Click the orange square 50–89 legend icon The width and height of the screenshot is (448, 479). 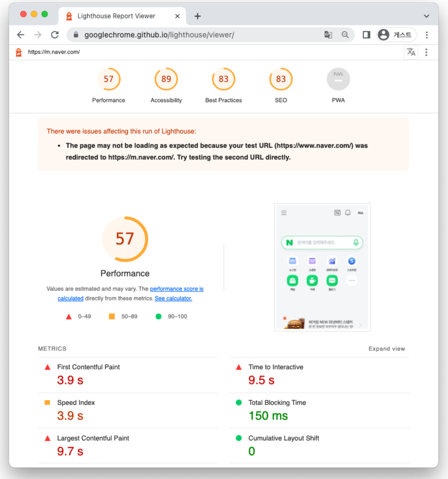(112, 317)
